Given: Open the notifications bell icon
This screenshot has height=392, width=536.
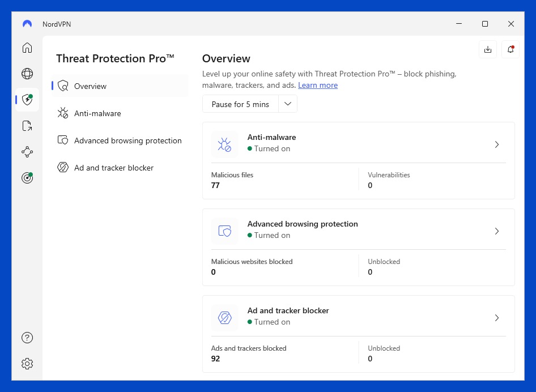Looking at the screenshot, I should [511, 49].
